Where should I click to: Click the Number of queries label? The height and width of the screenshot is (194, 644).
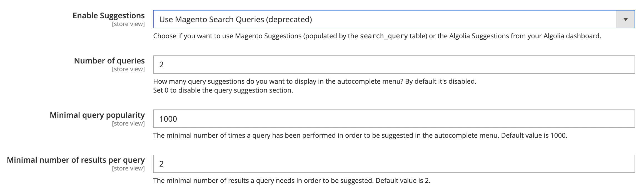point(109,60)
